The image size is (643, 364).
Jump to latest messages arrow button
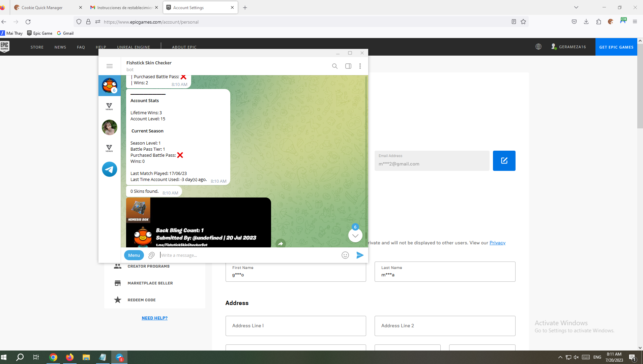click(355, 235)
